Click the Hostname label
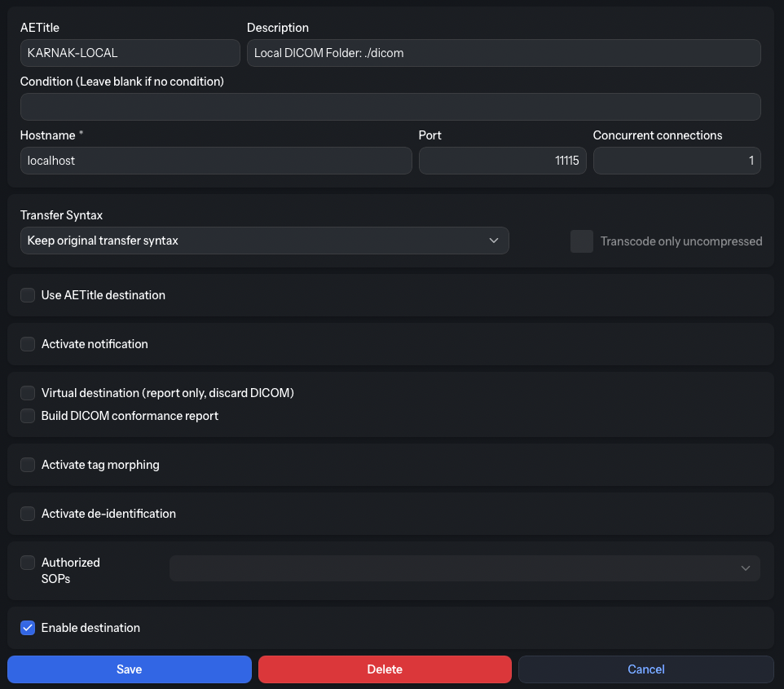The image size is (784, 689). [x=48, y=135]
